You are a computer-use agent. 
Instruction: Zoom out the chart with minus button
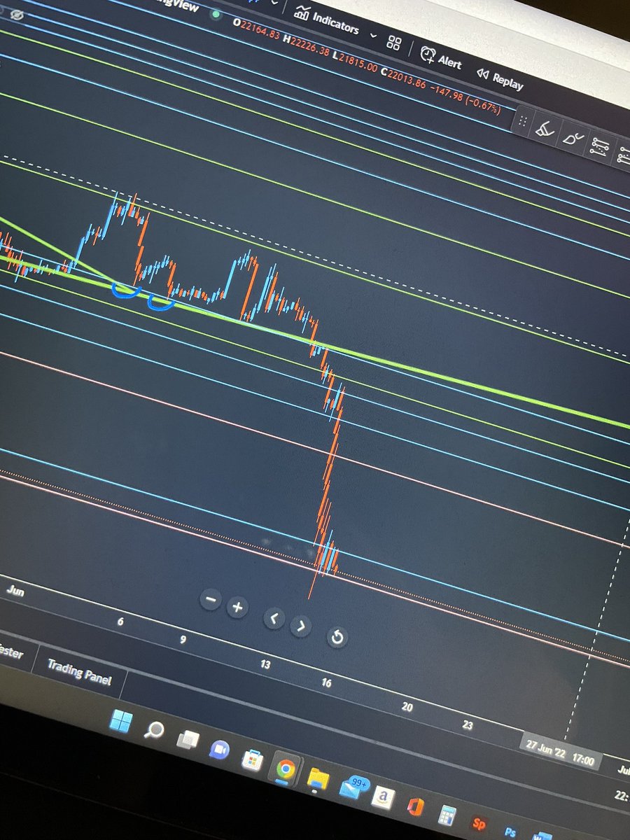pos(211,599)
